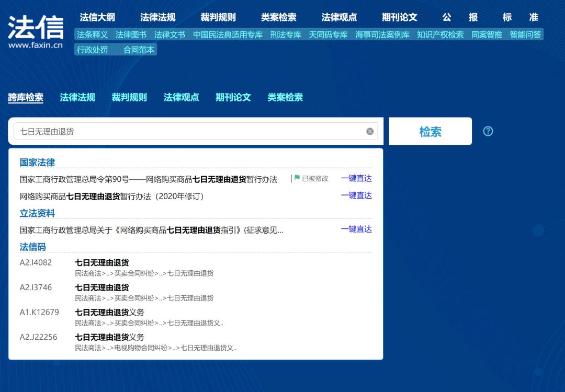This screenshot has width=565, height=392.
Task: Choose the A2.J22256 电视购物合同纠纷 suggestion
Action: coord(109,338)
